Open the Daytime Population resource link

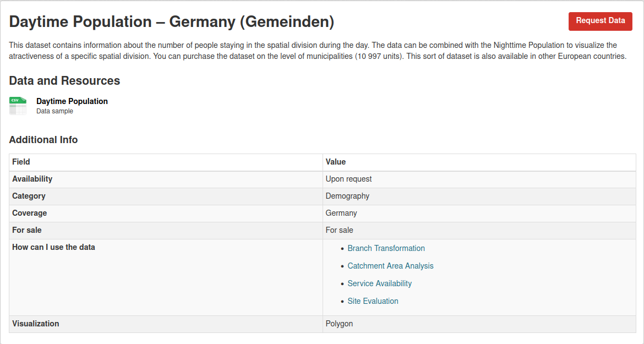tap(72, 101)
